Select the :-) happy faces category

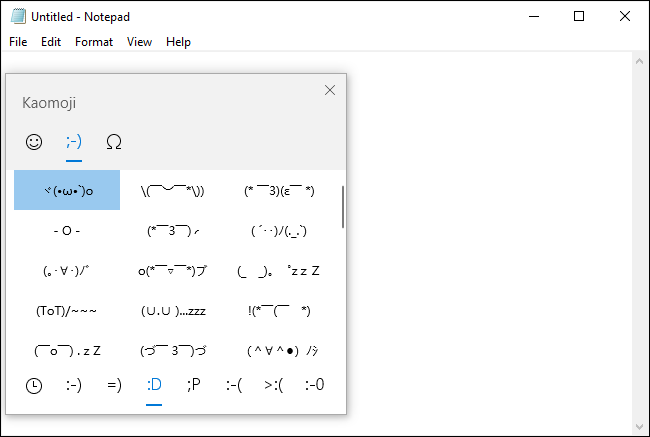click(74, 385)
